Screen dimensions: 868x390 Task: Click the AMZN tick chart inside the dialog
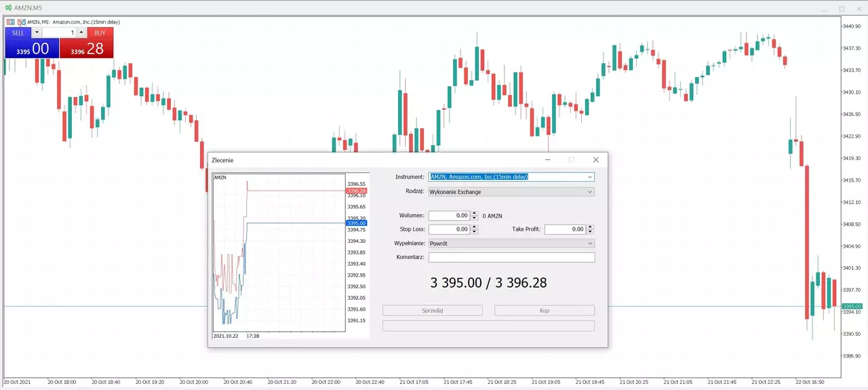click(x=279, y=253)
